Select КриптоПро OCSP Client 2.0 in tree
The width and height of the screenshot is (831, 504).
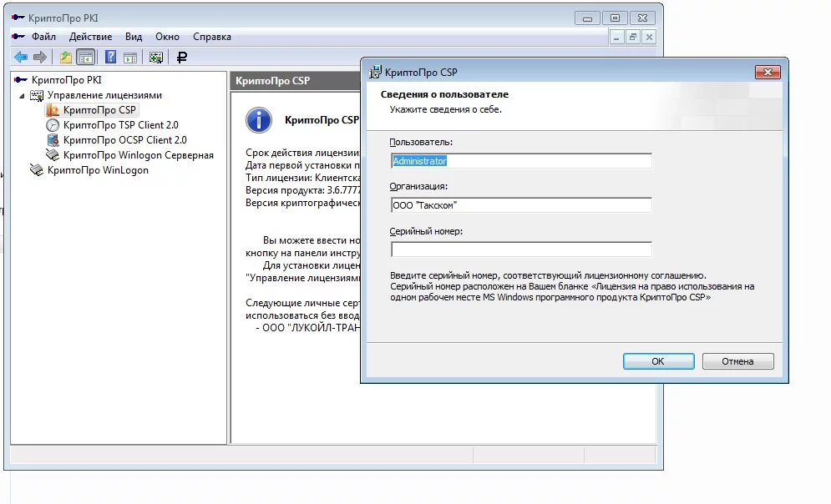click(125, 140)
